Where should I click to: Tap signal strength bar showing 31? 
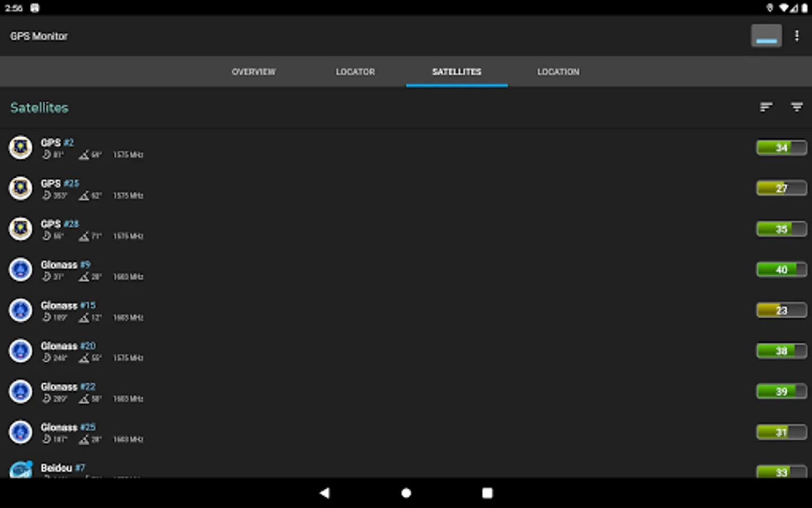point(781,432)
